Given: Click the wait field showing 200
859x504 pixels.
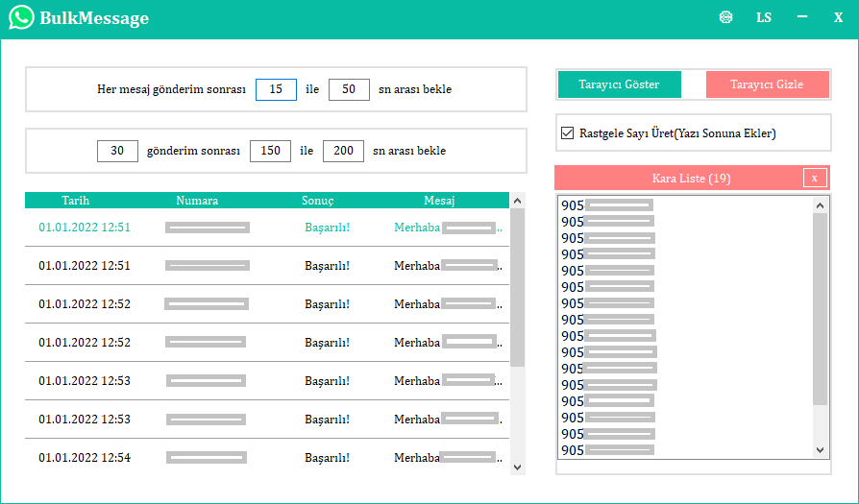Looking at the screenshot, I should point(343,151).
